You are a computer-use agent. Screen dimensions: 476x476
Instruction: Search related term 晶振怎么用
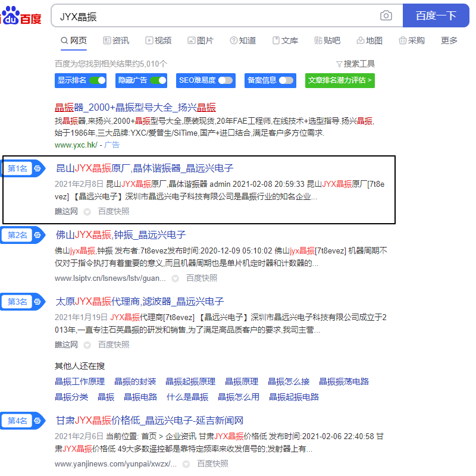tap(239, 397)
